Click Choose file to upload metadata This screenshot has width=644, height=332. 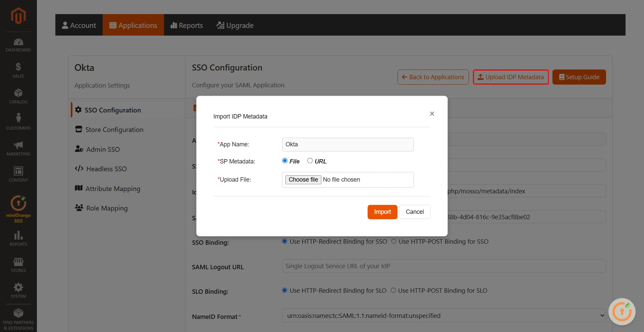pyautogui.click(x=303, y=180)
